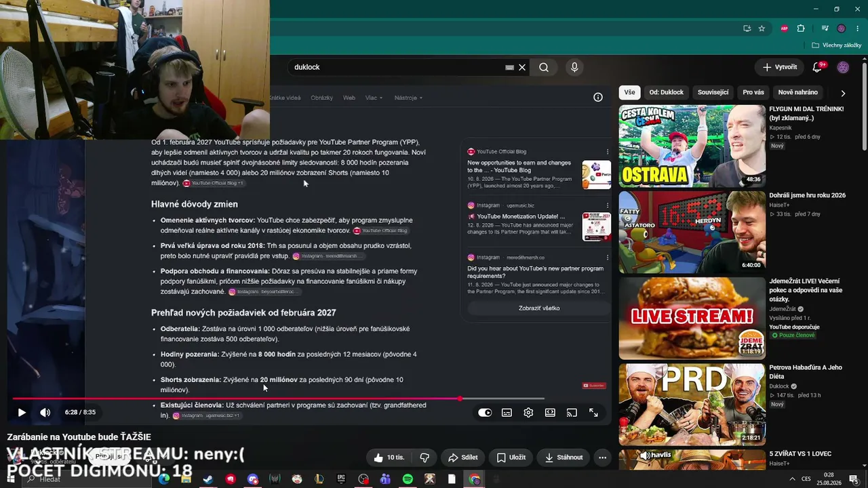Open the YouTube Monetization Update Instagram result
Viewport: 868px width, 488px height.
pos(516,216)
